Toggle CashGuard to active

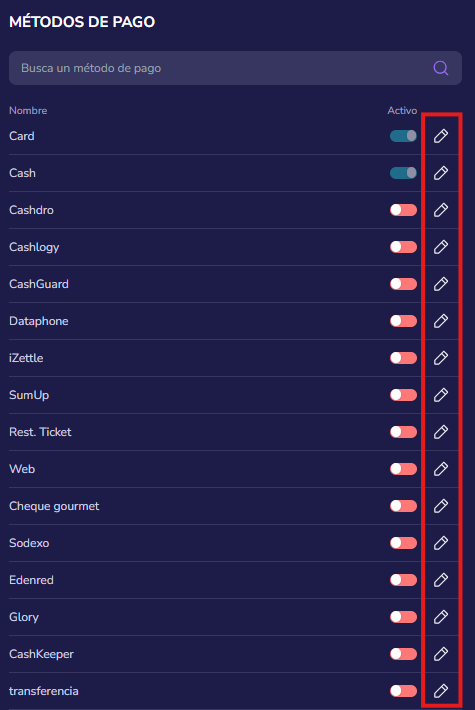point(403,284)
